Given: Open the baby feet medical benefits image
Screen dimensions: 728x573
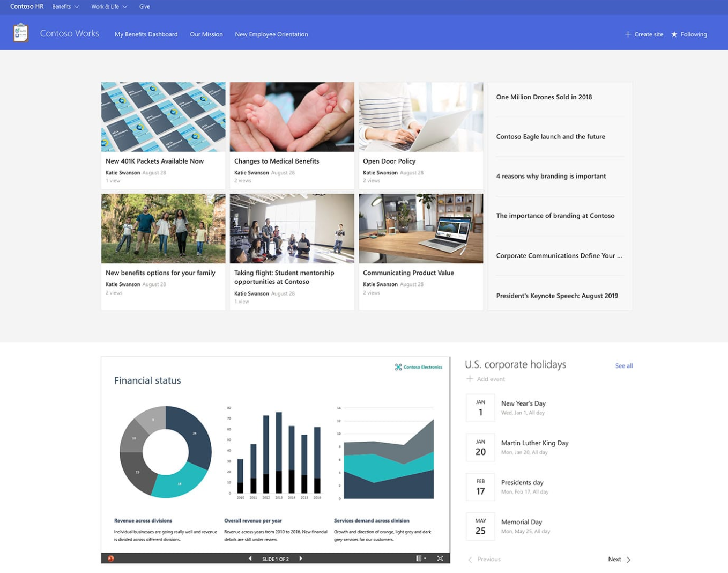Looking at the screenshot, I should click(292, 117).
